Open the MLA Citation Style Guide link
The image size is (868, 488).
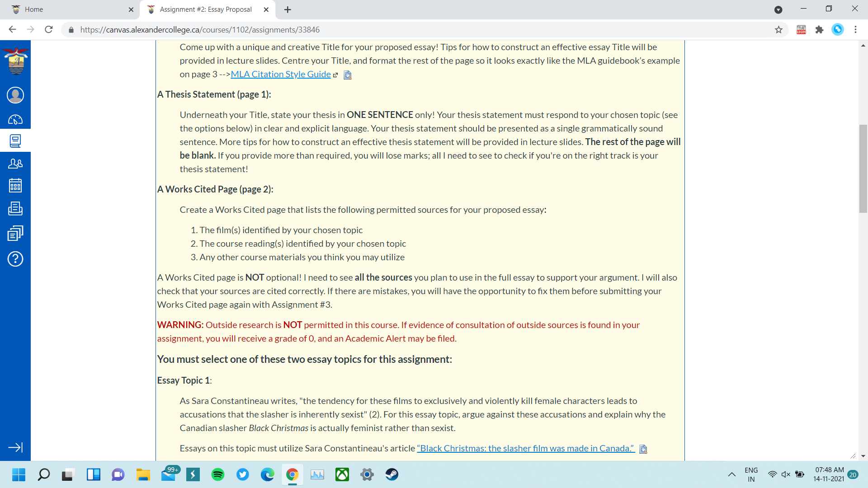coord(281,74)
